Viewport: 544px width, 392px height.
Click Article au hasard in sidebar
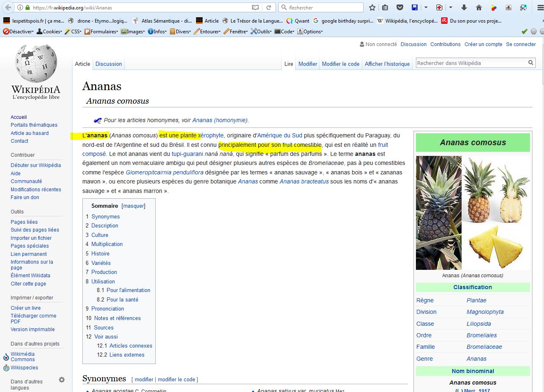[30, 133]
